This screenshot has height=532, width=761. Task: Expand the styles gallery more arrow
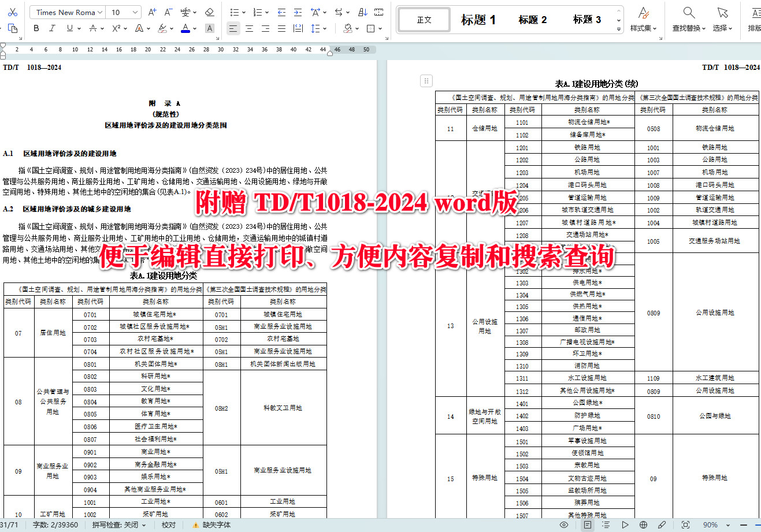click(x=619, y=28)
